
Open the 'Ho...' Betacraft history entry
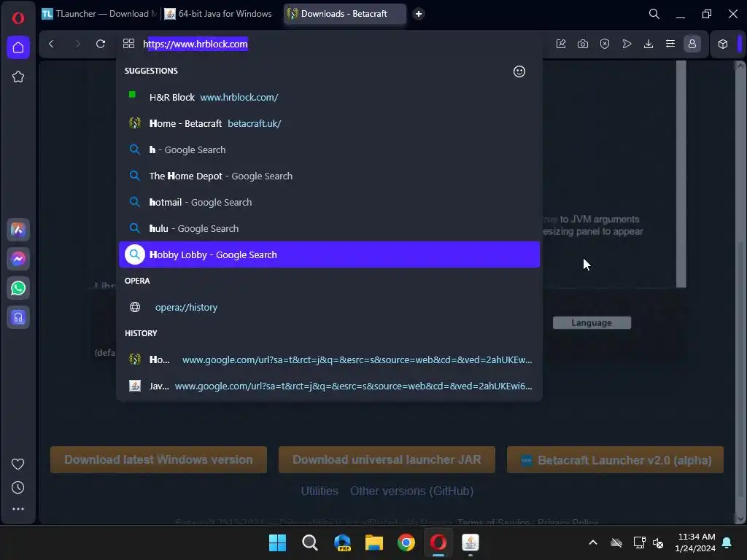click(x=329, y=359)
